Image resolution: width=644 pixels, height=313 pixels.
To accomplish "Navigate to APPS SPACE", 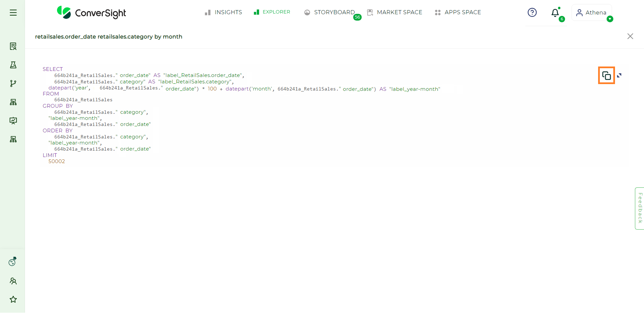I will 458,12.
